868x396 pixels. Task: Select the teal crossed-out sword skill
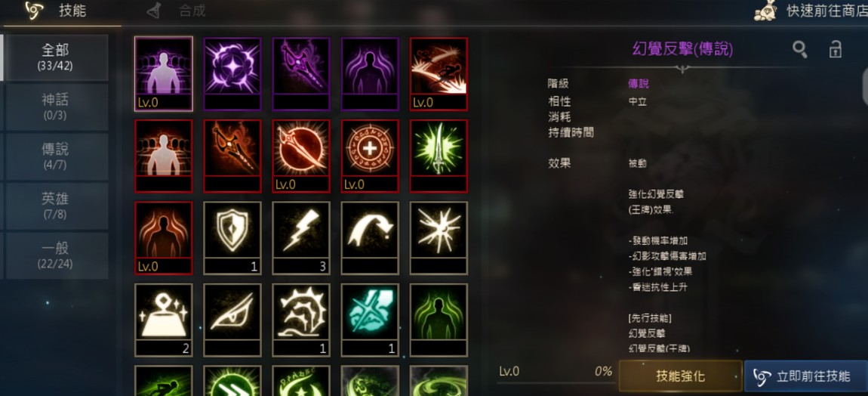click(369, 320)
